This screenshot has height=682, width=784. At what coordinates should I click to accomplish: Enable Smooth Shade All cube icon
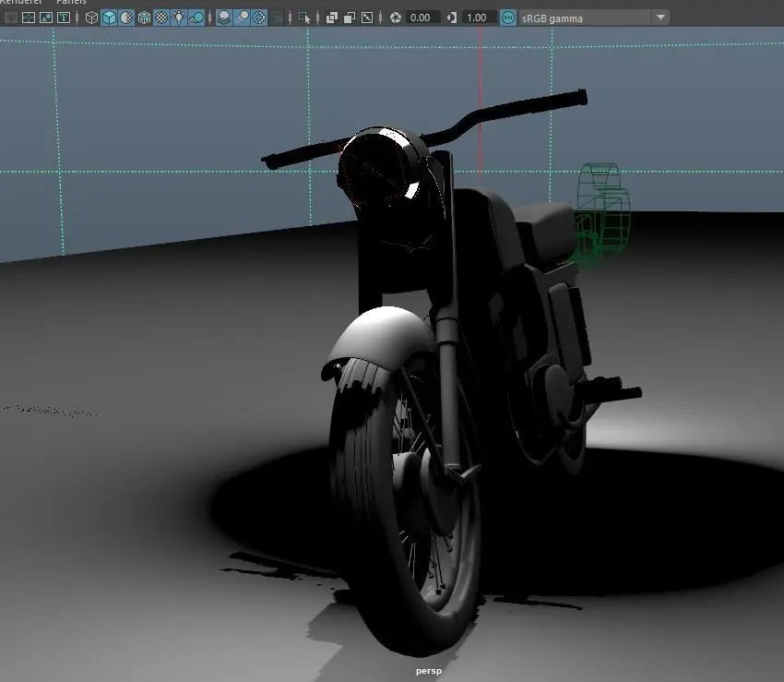(109, 18)
